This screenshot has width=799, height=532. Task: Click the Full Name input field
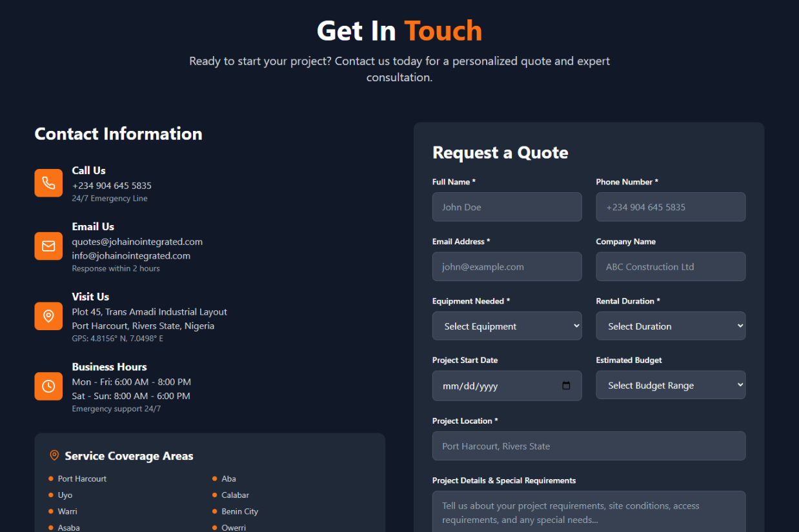click(507, 207)
